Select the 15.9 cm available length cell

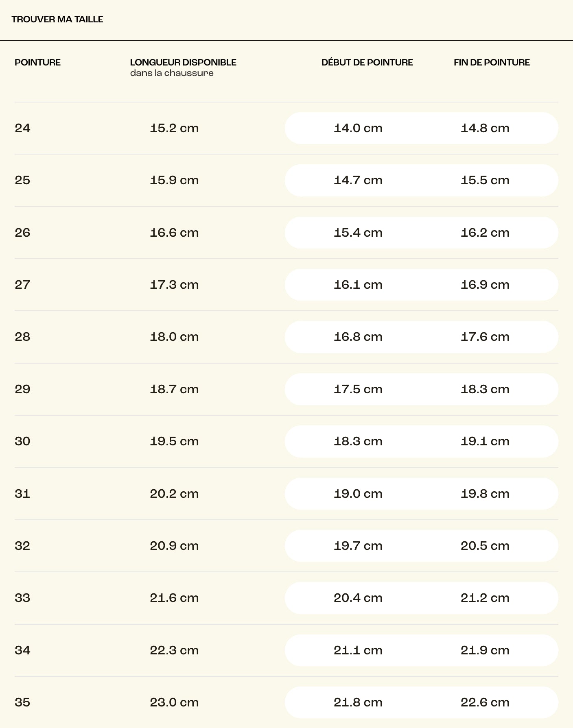tap(174, 180)
